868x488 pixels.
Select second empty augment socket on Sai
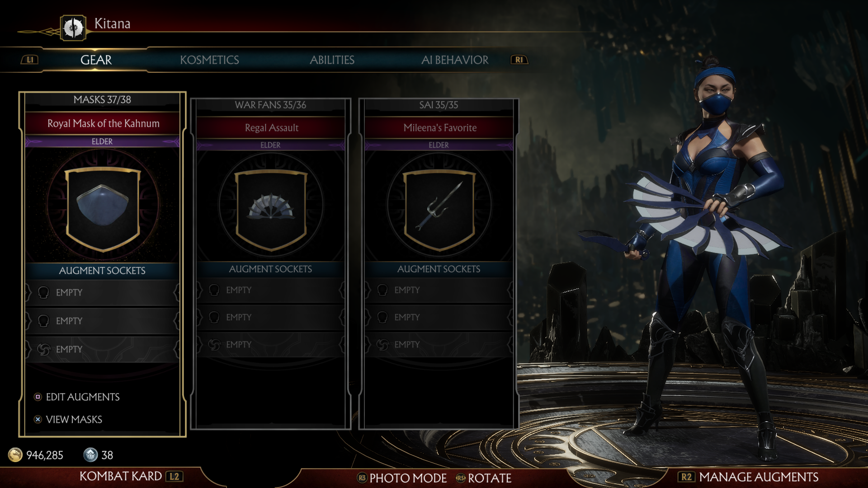click(x=439, y=318)
